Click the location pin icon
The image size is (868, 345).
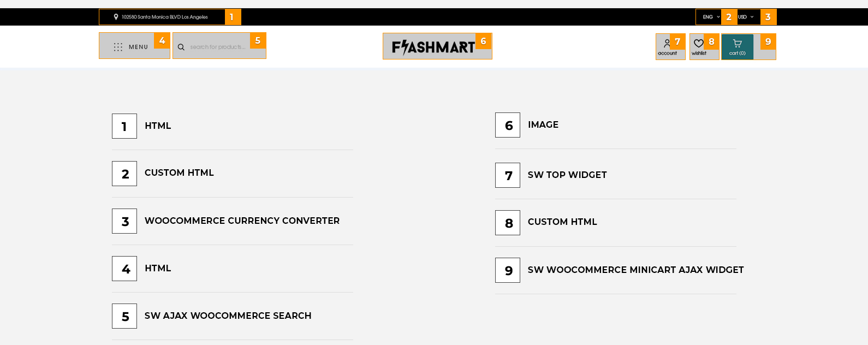click(x=116, y=17)
